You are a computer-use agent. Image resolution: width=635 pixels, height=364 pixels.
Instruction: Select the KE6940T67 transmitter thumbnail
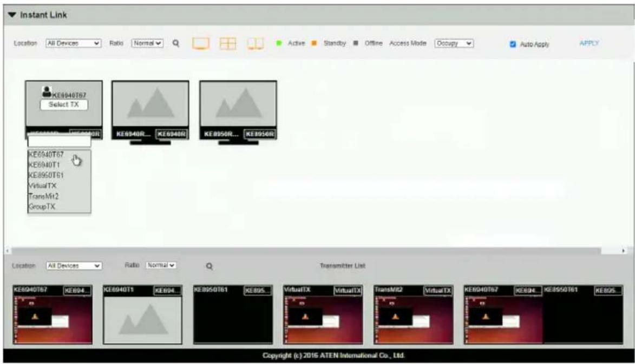click(x=53, y=315)
